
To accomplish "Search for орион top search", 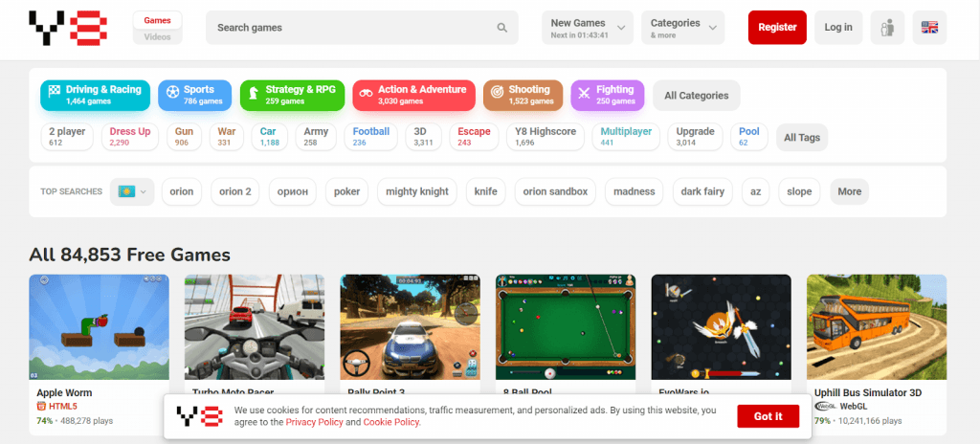I will 293,191.
